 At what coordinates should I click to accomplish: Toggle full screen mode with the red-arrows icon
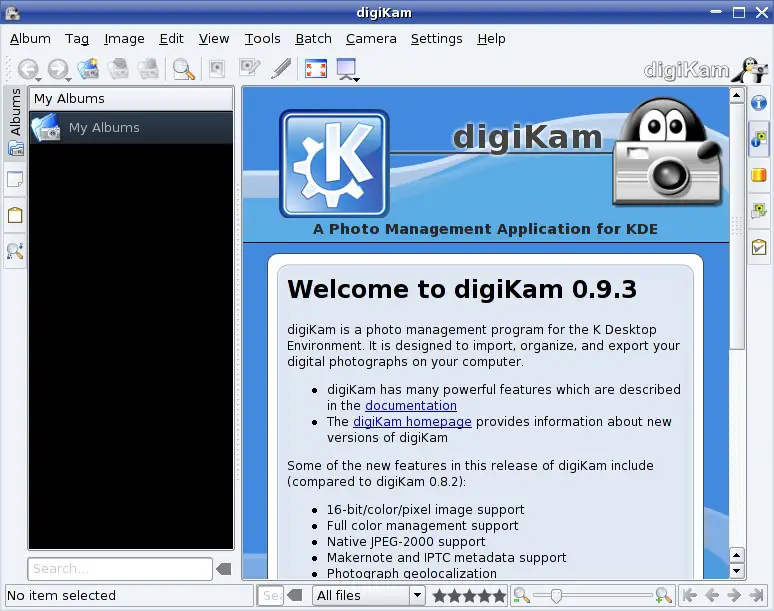316,69
